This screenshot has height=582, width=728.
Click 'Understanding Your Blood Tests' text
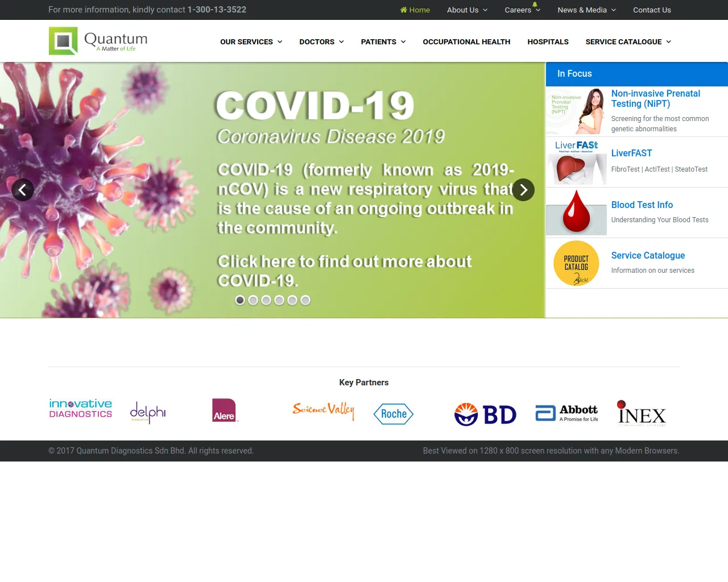(660, 220)
